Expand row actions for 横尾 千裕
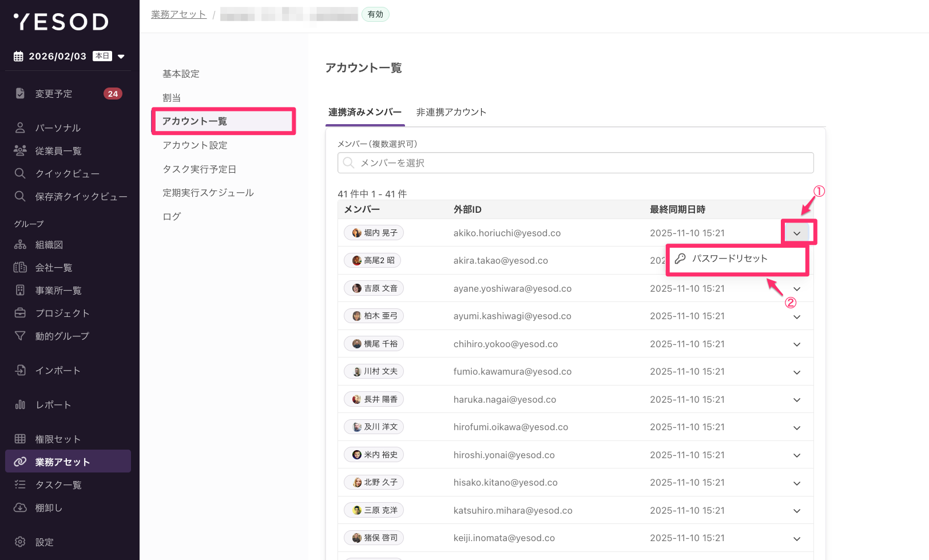 [x=797, y=344]
